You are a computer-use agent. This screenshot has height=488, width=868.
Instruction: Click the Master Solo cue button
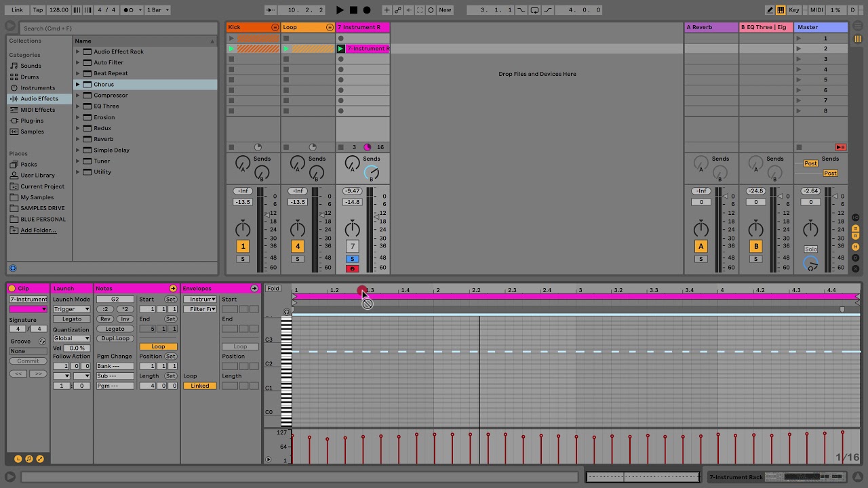[811, 249]
